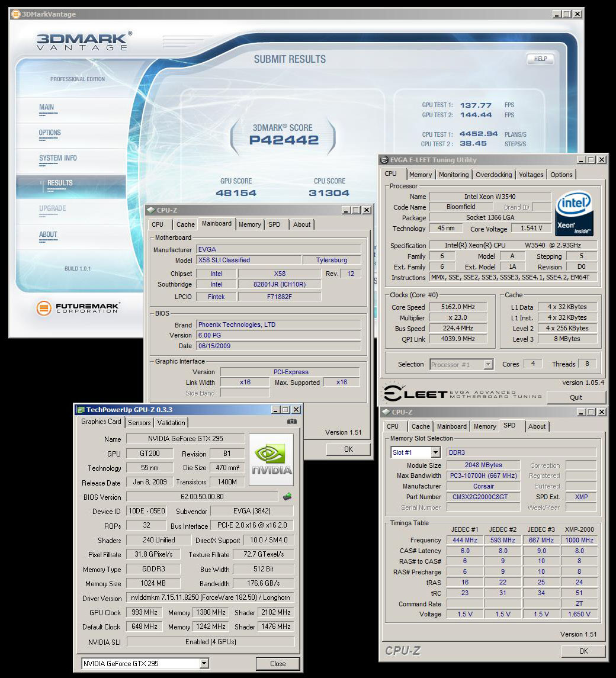This screenshot has height=678, width=616.
Task: Open Memory tab in the CPU-Z memory slot window
Action: pos(485,426)
